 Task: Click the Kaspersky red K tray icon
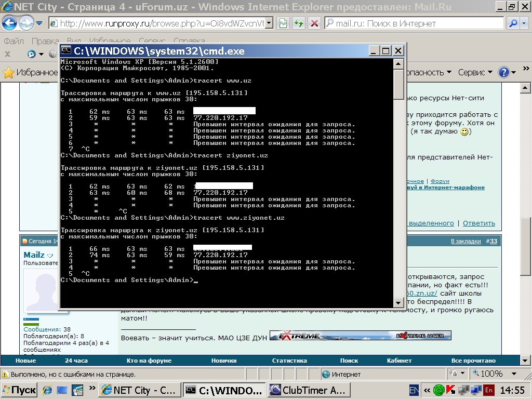click(450, 390)
